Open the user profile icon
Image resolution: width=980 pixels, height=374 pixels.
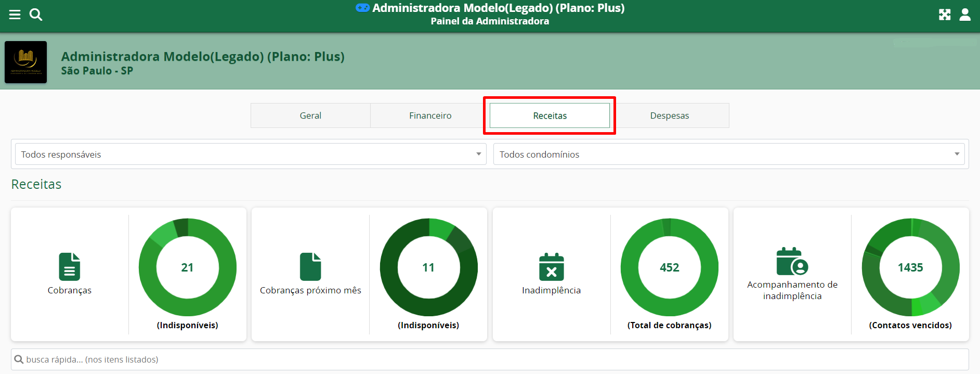(965, 15)
